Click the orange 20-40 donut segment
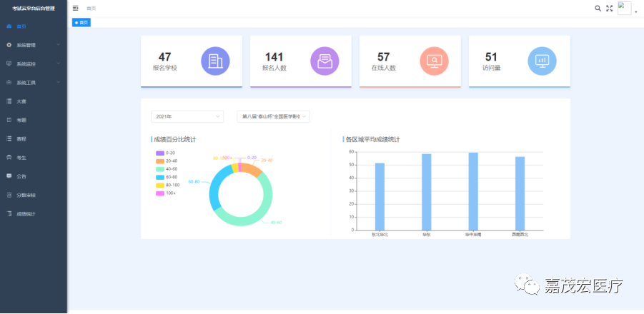Image resolution: width=644 pixels, height=314 pixels. pyautogui.click(x=252, y=168)
